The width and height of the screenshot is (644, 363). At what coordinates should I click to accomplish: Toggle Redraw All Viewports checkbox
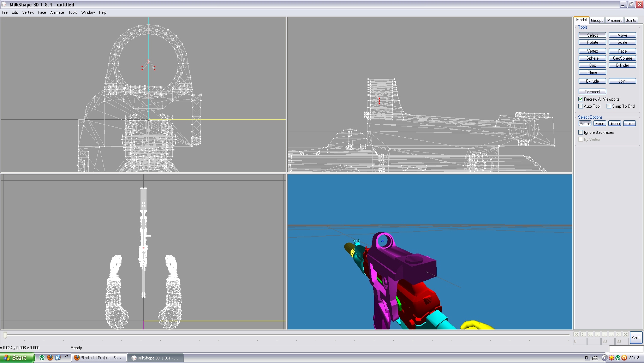(580, 99)
